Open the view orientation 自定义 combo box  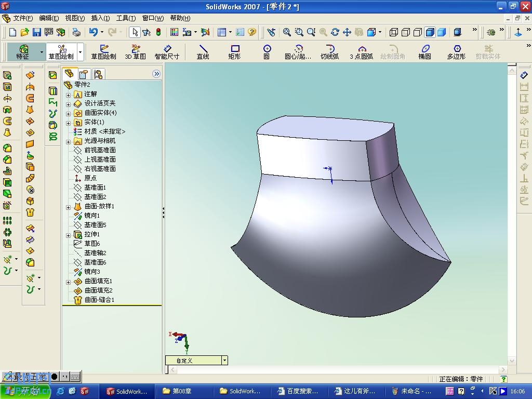(x=196, y=361)
